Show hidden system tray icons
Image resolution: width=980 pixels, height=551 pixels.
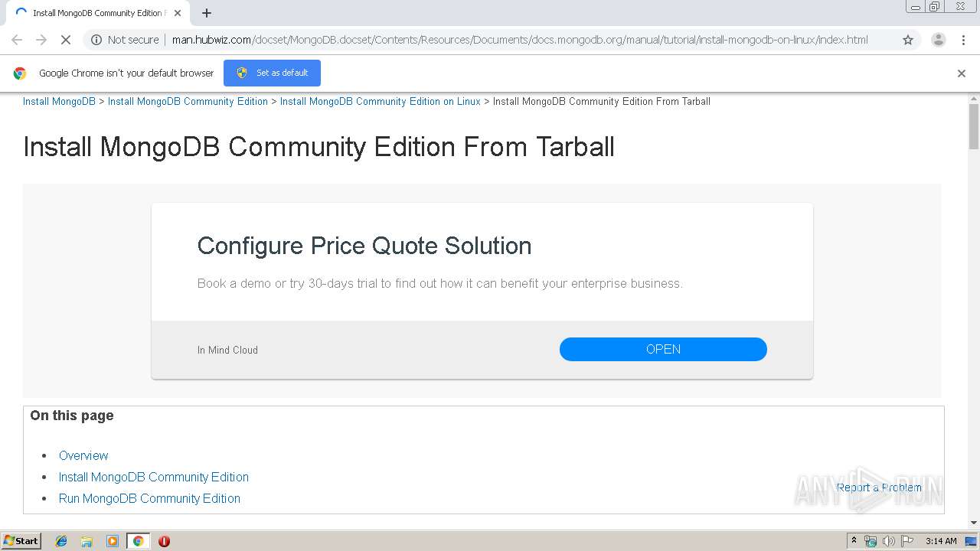click(854, 541)
